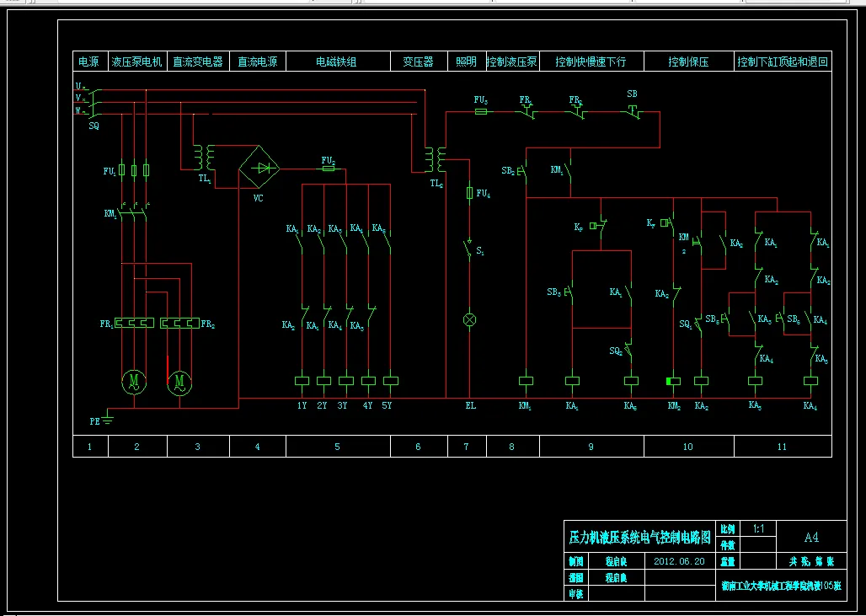
Task: Click the motor symbol below FR2
Action: point(179,383)
